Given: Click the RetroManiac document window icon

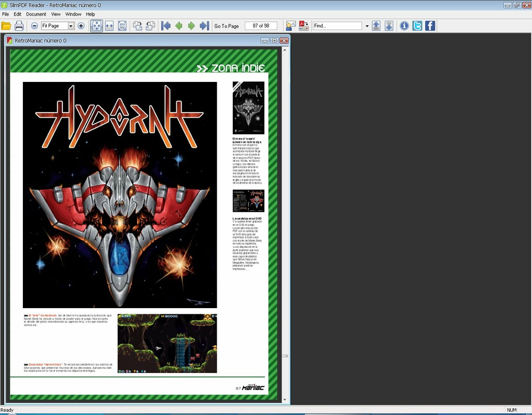Looking at the screenshot, I should (9, 40).
